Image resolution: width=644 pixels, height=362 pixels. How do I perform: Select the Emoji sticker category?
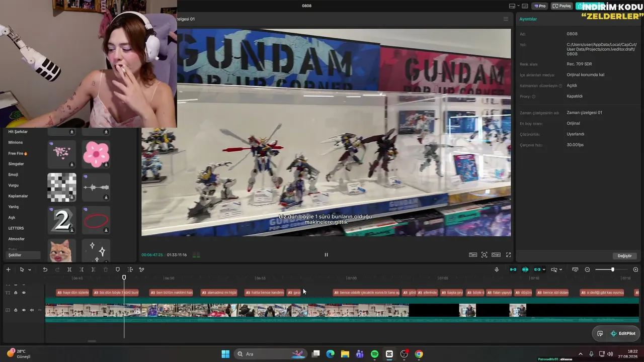pyautogui.click(x=13, y=174)
